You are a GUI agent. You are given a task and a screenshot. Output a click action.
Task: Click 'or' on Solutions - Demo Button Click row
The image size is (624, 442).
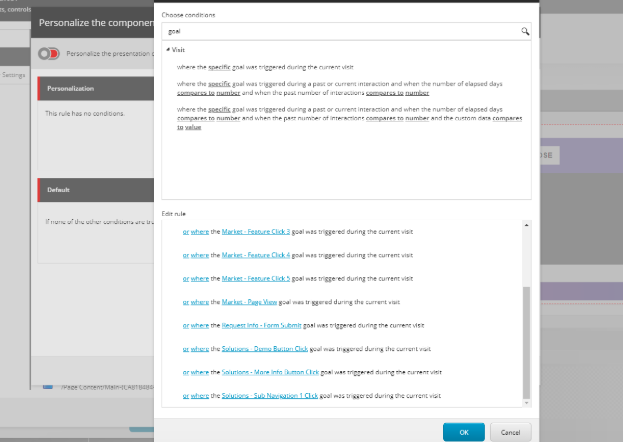click(x=186, y=349)
